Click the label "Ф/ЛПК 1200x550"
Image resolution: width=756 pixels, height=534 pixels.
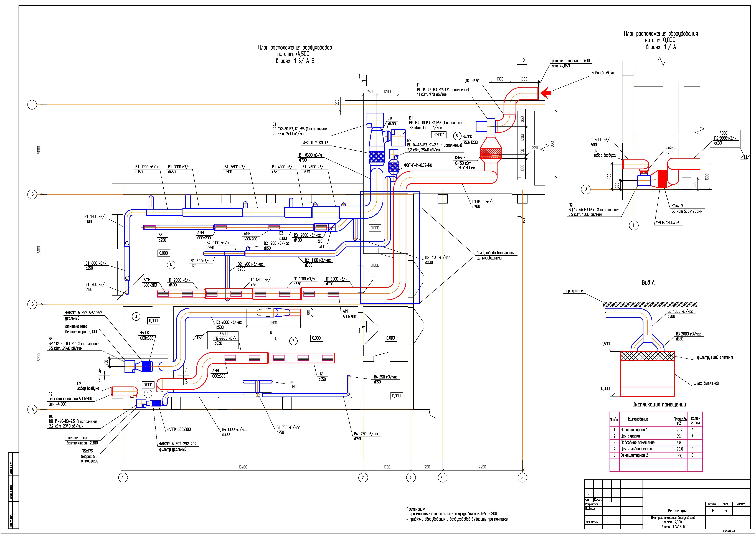(668, 222)
